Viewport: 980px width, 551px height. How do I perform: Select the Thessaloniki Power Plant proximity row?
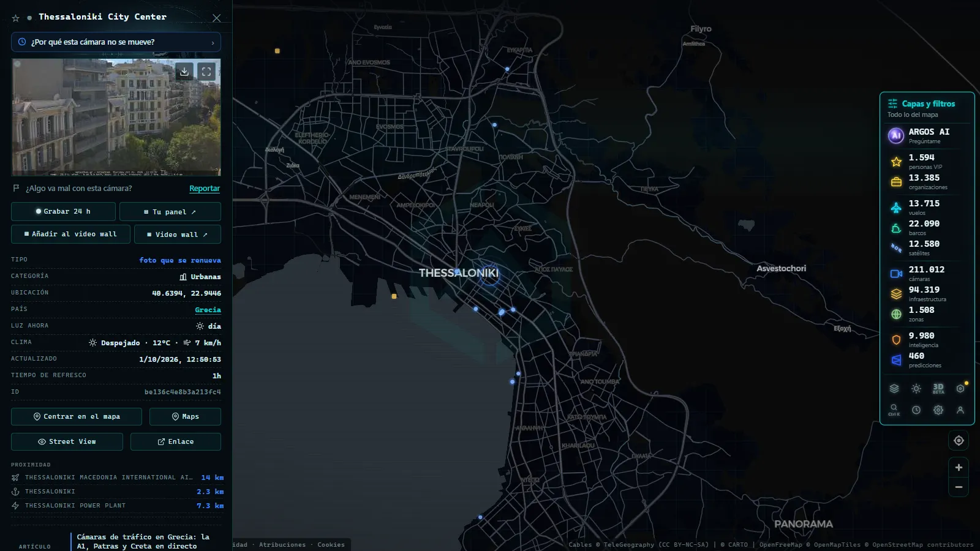117,506
